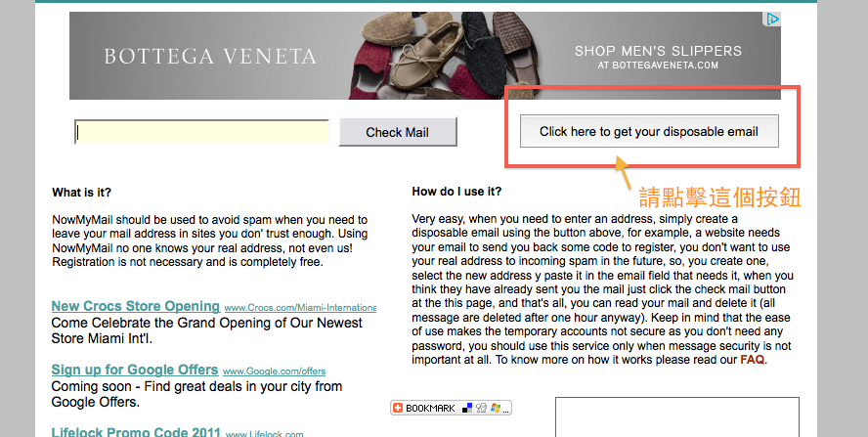The image size is (868, 437).
Task: Click the Shop Men's Slippers banner text
Action: tap(658, 51)
